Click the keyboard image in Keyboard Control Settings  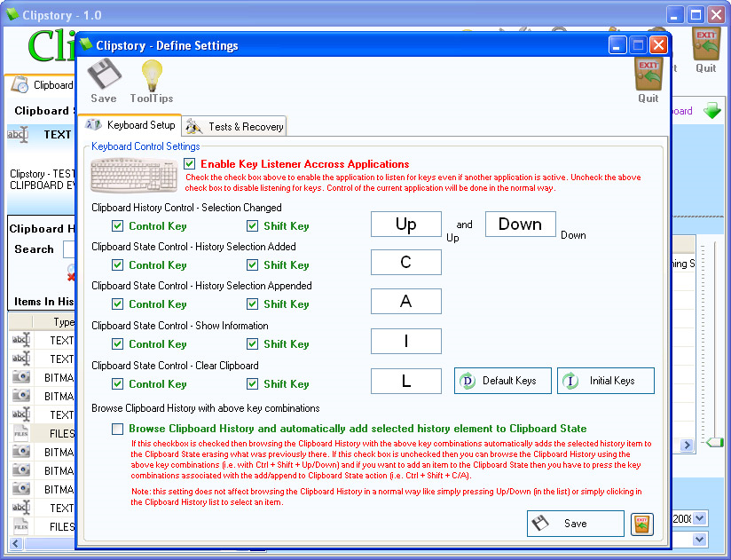coord(134,176)
